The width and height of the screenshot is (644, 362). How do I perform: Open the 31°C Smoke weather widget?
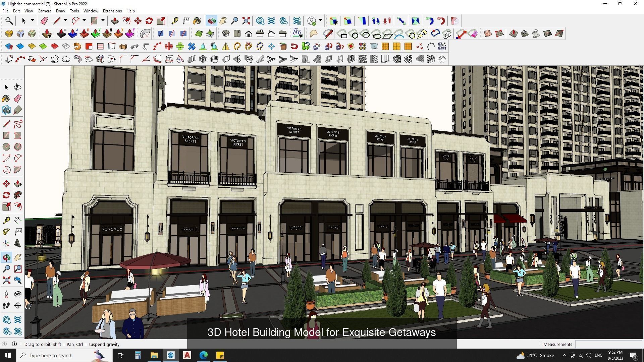pos(535,355)
